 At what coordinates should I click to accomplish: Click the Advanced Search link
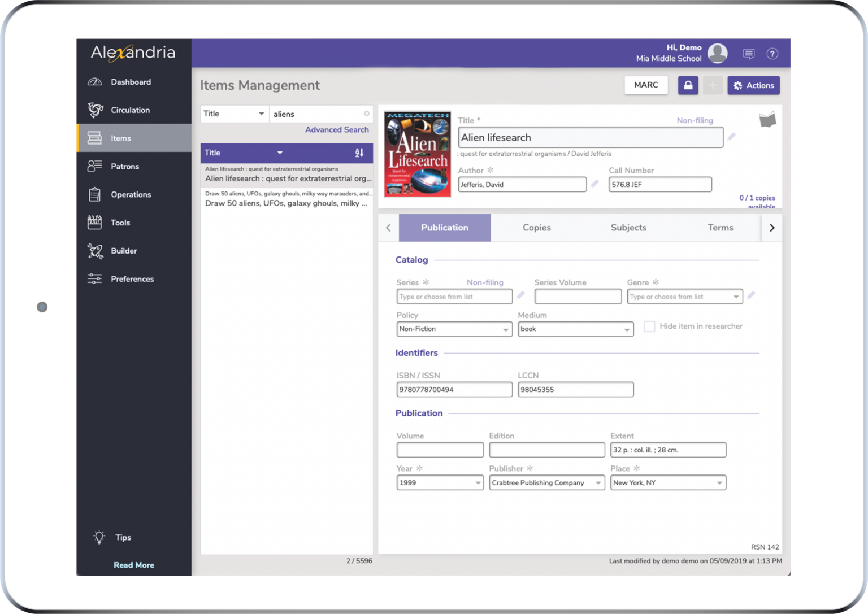click(x=337, y=129)
